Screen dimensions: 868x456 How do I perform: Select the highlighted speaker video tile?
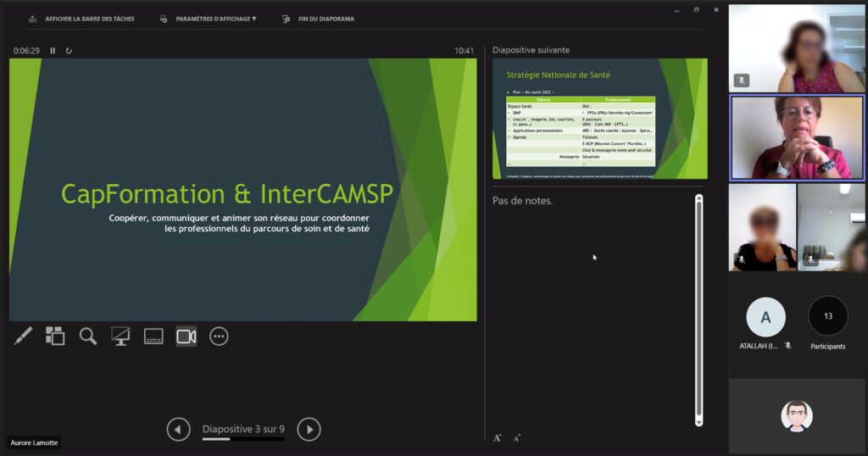point(797,138)
